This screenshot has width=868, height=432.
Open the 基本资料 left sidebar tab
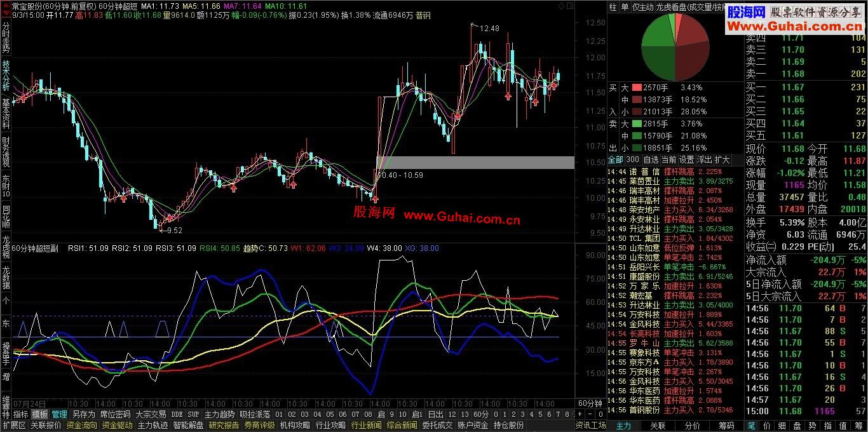[6, 114]
